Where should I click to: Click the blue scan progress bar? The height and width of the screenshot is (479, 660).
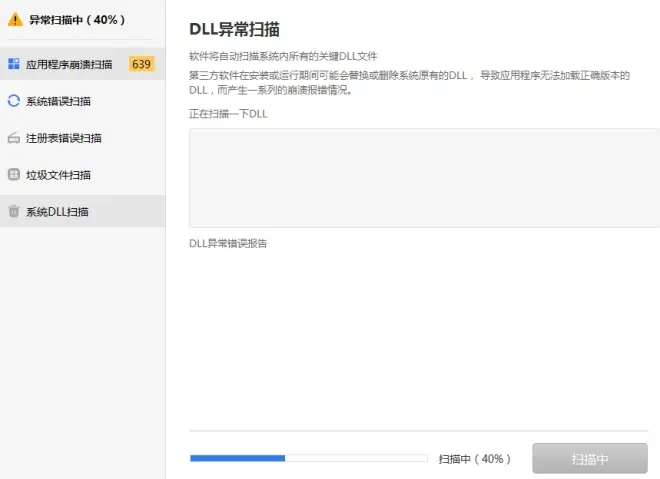point(309,458)
